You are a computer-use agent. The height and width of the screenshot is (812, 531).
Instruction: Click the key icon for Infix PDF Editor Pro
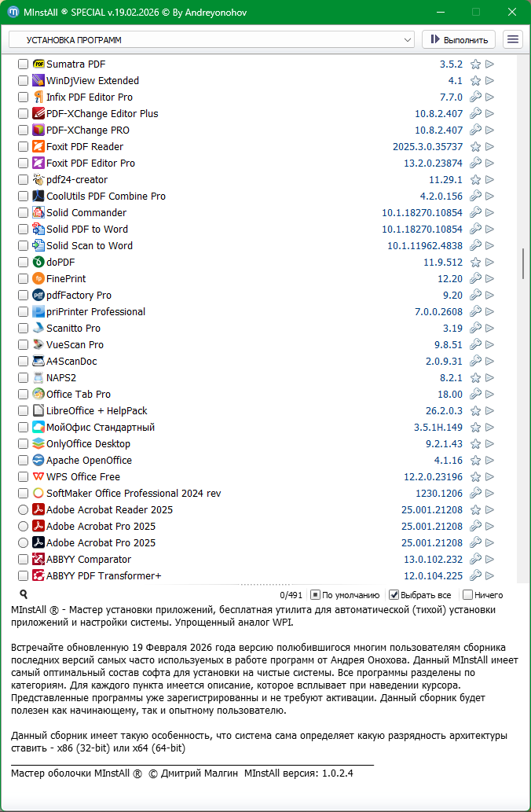pos(475,97)
